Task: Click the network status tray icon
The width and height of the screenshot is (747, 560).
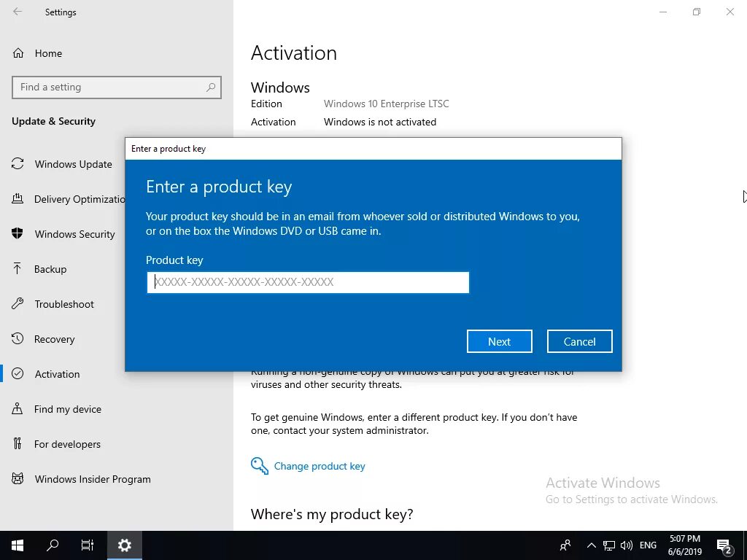Action: tap(609, 545)
